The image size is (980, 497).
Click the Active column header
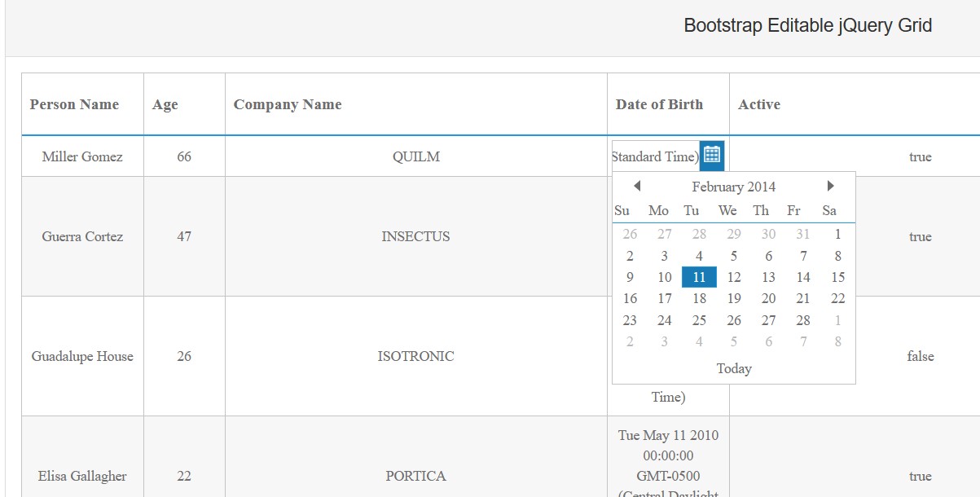pos(759,104)
